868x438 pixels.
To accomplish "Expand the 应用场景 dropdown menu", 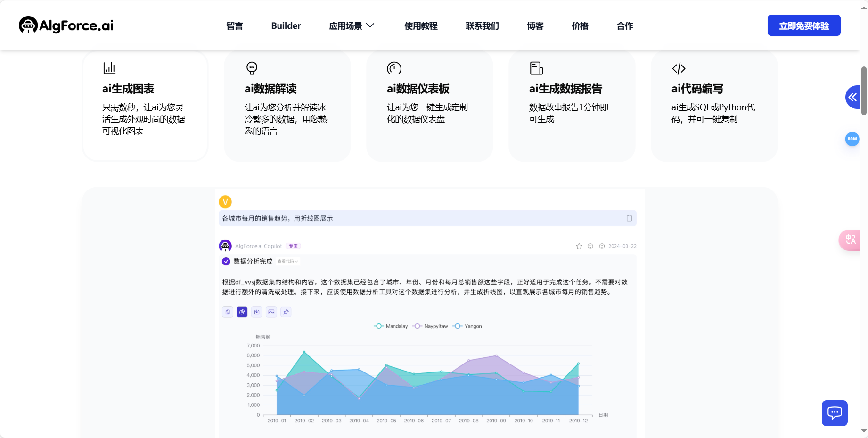I will [352, 26].
